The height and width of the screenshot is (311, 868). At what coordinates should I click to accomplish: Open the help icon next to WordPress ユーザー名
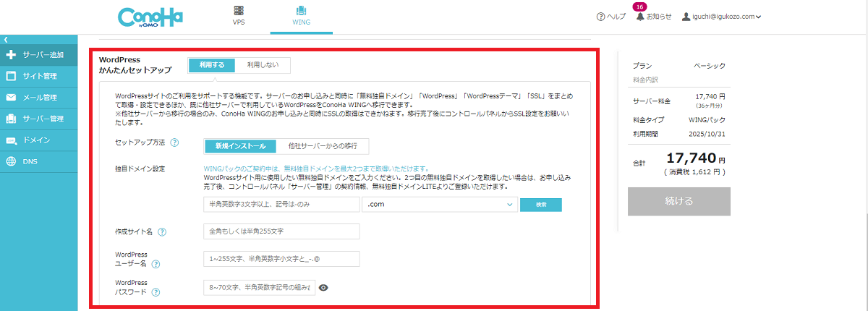click(156, 264)
